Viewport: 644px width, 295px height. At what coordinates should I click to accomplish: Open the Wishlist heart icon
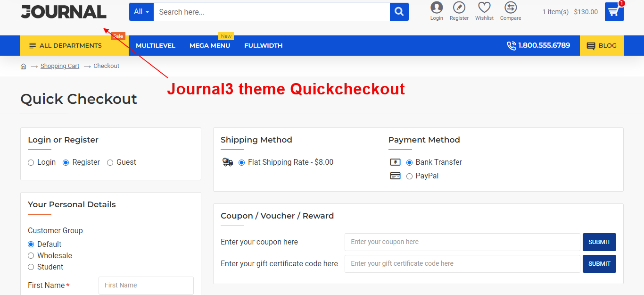pyautogui.click(x=484, y=7)
